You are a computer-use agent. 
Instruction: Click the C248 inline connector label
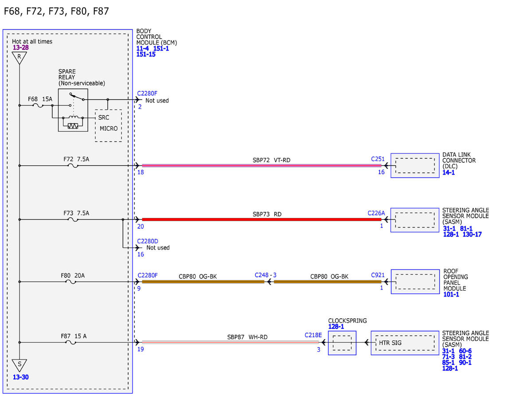pos(266,275)
